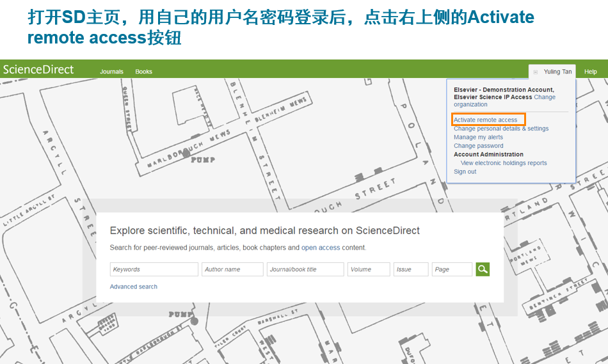608x364 pixels.
Task: Focus the Issue field
Action: click(x=411, y=269)
